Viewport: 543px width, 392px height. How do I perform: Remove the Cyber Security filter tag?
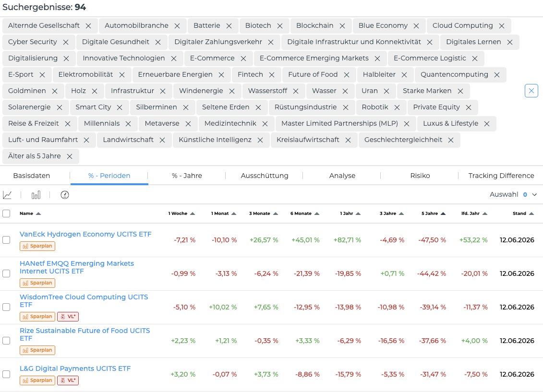pos(65,42)
